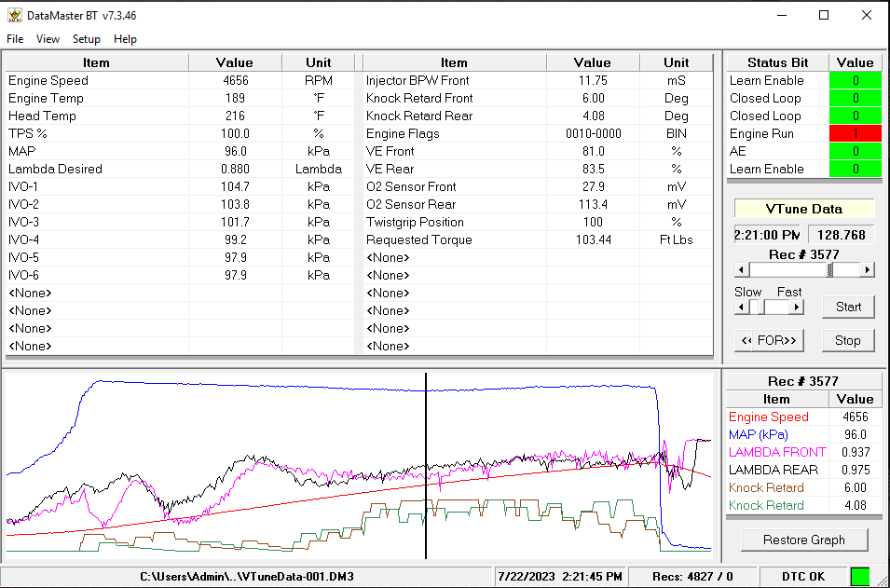Click the left arrow on the record position scrollbar
This screenshot has width=890, height=588.
(x=741, y=269)
